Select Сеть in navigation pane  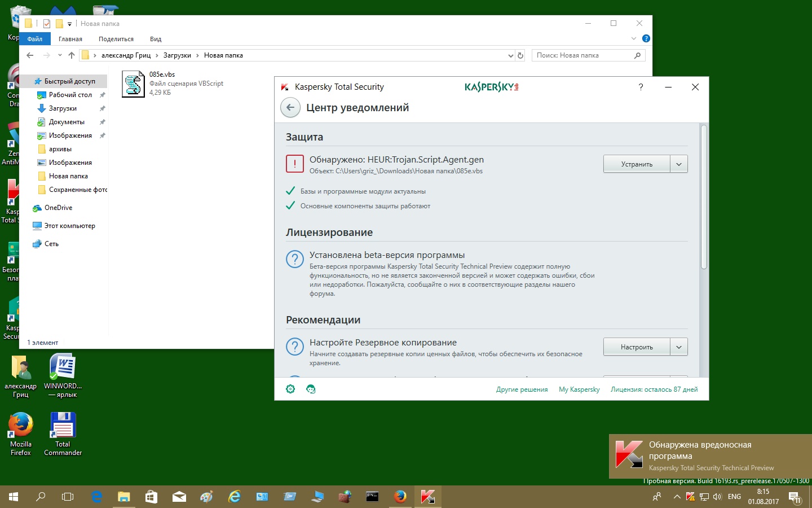(51, 244)
